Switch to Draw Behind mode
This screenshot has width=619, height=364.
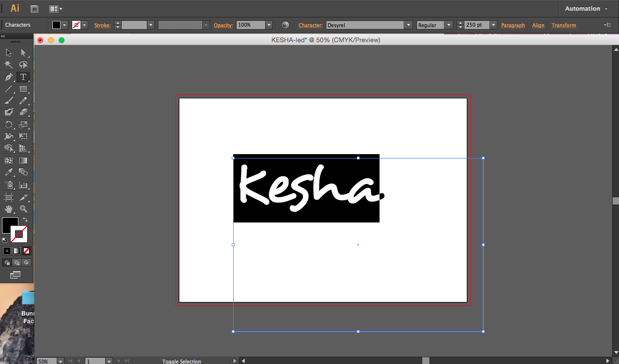(x=16, y=262)
